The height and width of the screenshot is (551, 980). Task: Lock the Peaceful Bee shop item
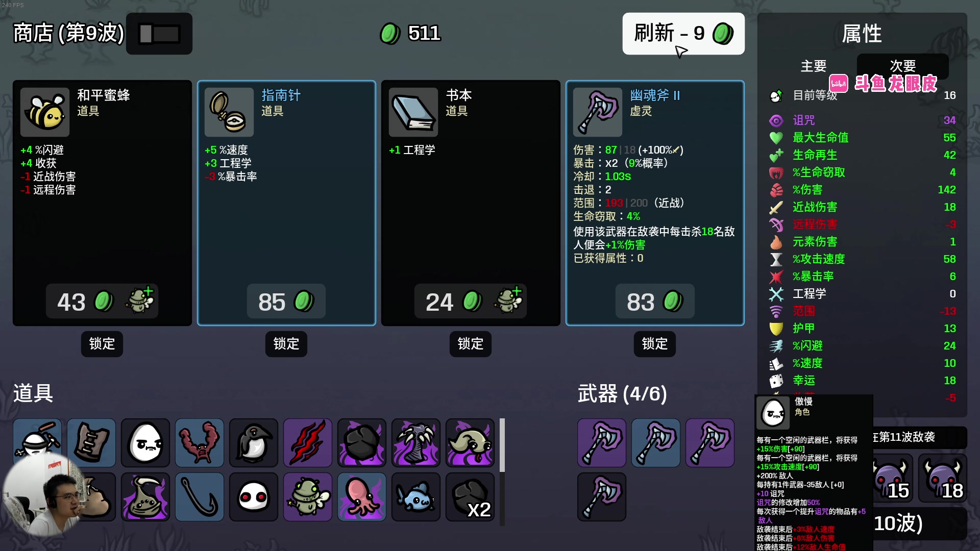102,344
